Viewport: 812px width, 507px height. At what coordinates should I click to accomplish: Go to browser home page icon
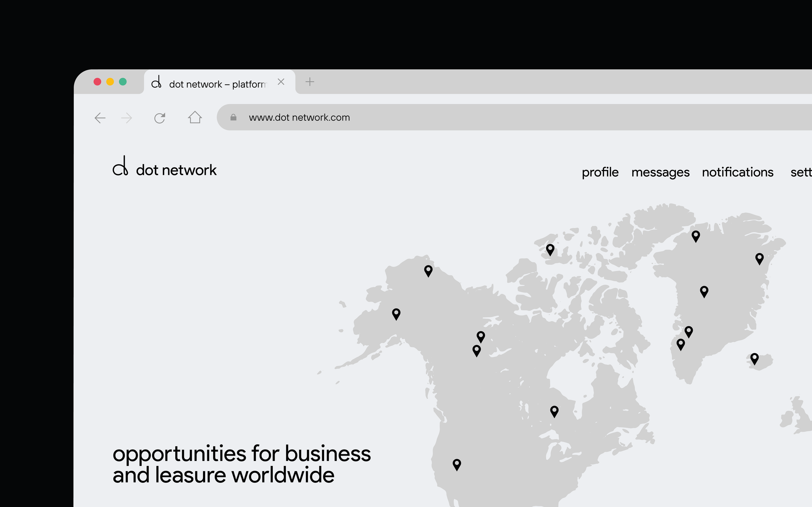click(195, 117)
